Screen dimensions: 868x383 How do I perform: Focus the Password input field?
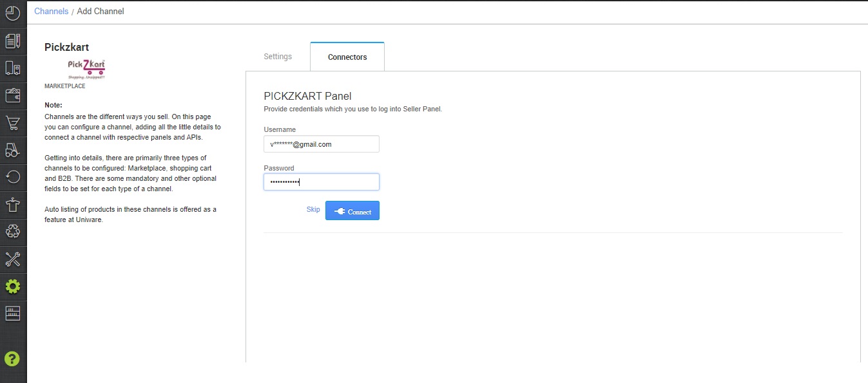pos(322,182)
